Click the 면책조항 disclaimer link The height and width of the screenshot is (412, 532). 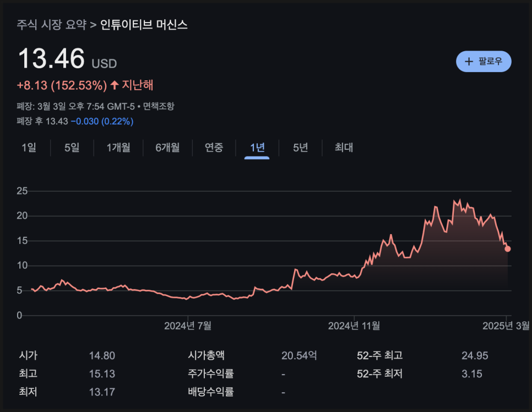[x=159, y=106]
